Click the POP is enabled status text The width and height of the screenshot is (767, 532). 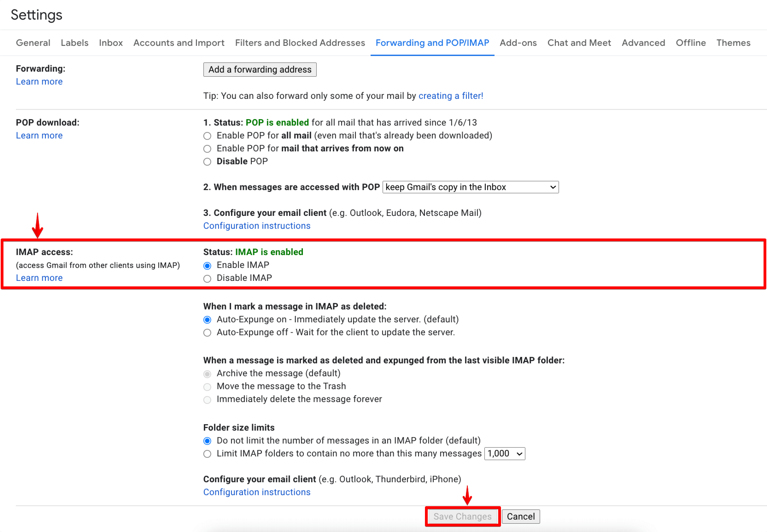[277, 122]
